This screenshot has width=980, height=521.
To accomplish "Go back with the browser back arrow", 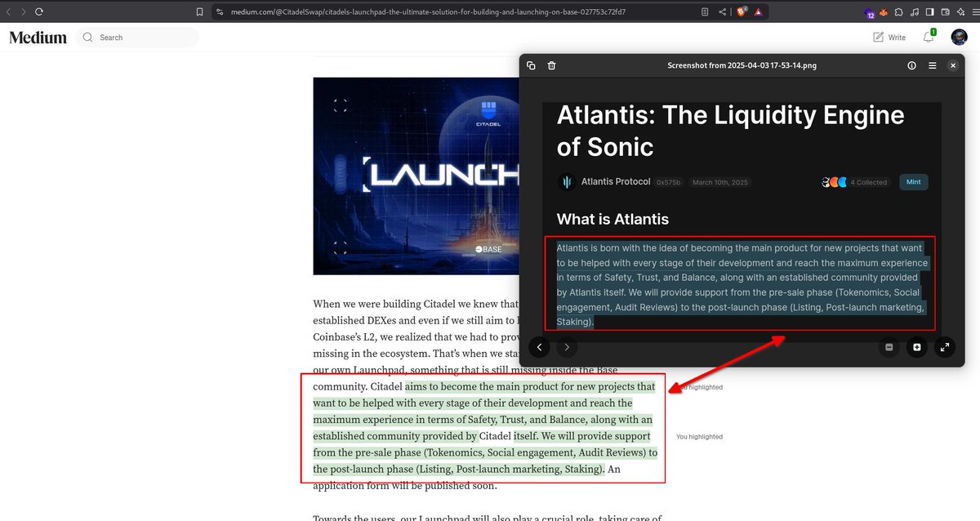I will pyautogui.click(x=8, y=11).
